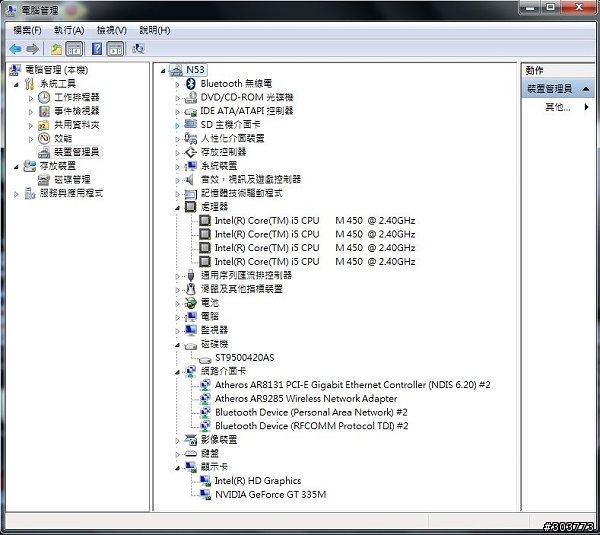Select the 監視器 monitor icon
Screen dimensions: 600x535
(x=191, y=330)
